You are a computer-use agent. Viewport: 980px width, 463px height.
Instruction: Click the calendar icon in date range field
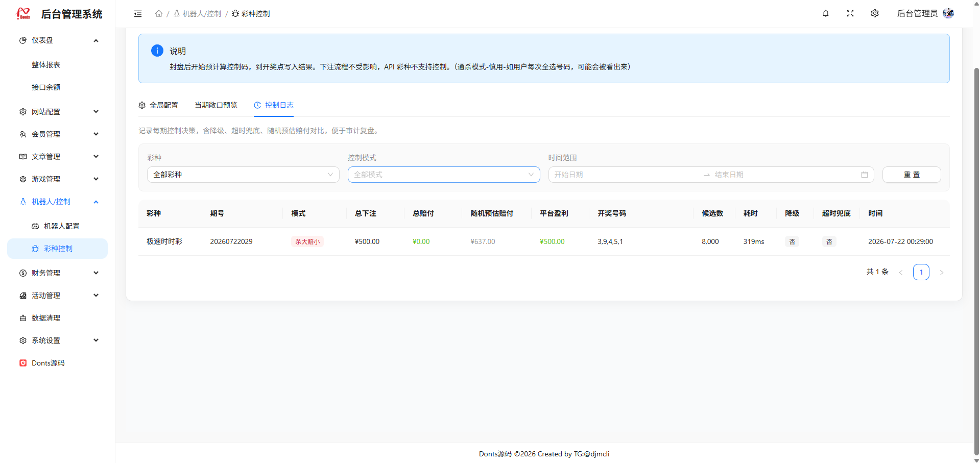coord(865,175)
